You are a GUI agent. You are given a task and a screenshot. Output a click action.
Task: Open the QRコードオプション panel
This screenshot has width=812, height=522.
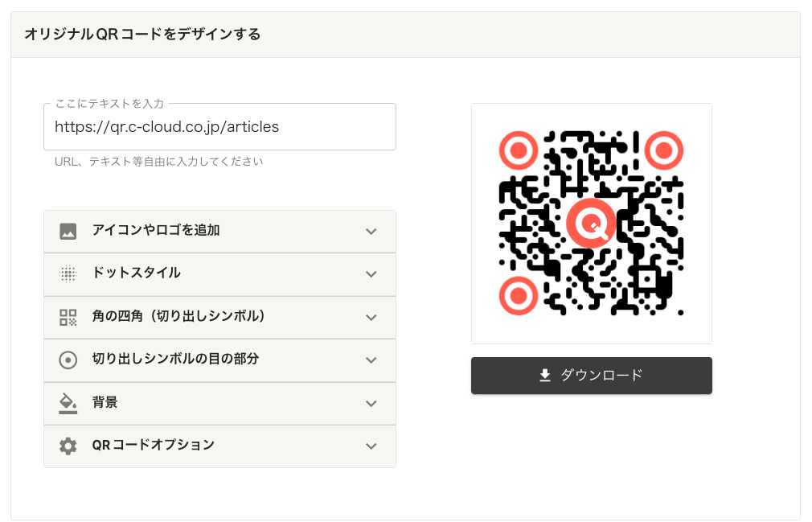click(219, 446)
